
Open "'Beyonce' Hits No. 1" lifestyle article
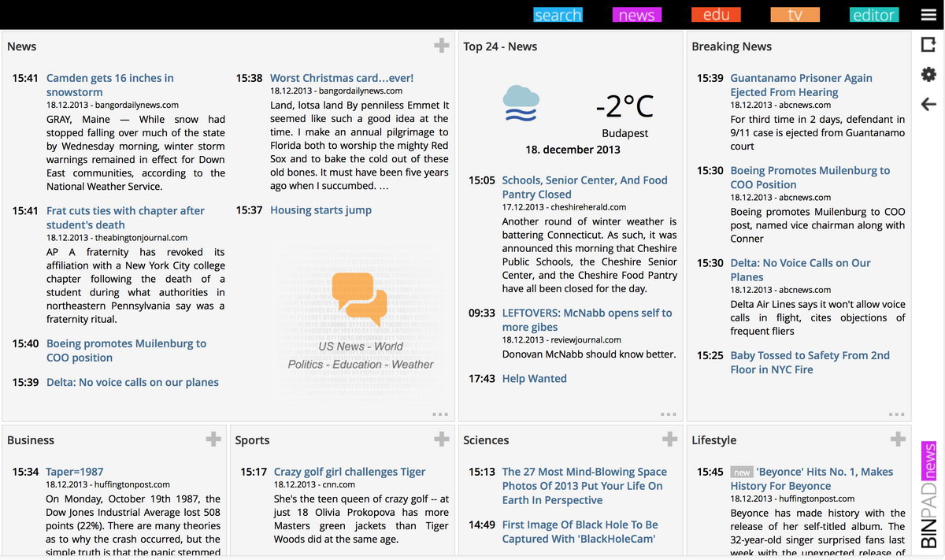tap(812, 479)
